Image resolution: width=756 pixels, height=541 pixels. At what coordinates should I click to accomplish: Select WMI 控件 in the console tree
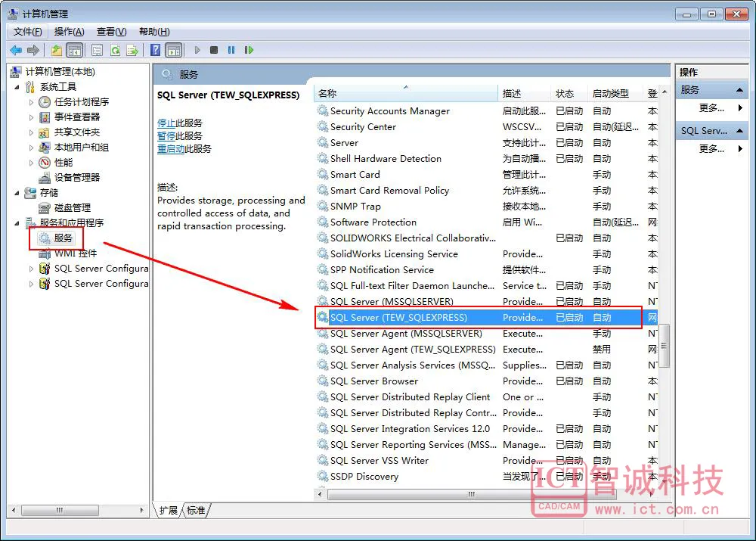tap(75, 253)
